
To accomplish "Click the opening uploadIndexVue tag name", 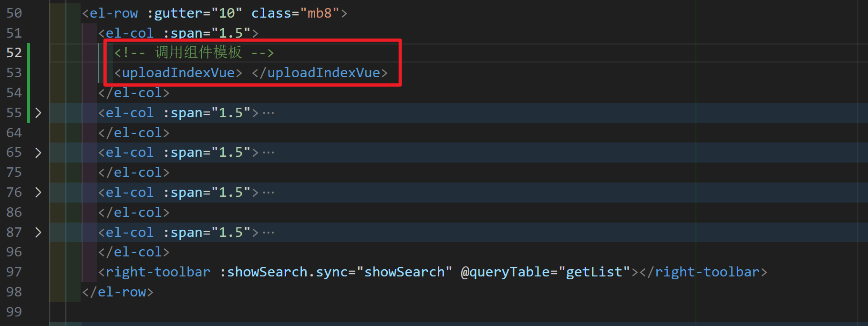I will point(178,73).
